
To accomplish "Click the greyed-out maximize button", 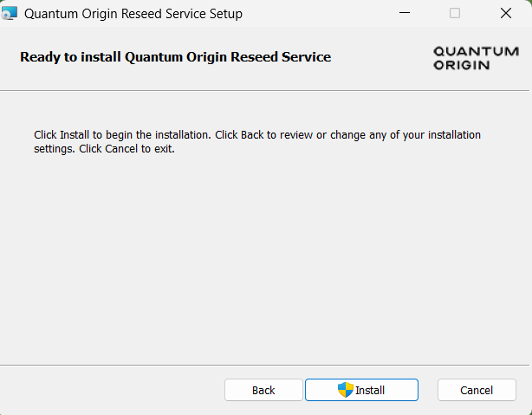I will 455,14.
